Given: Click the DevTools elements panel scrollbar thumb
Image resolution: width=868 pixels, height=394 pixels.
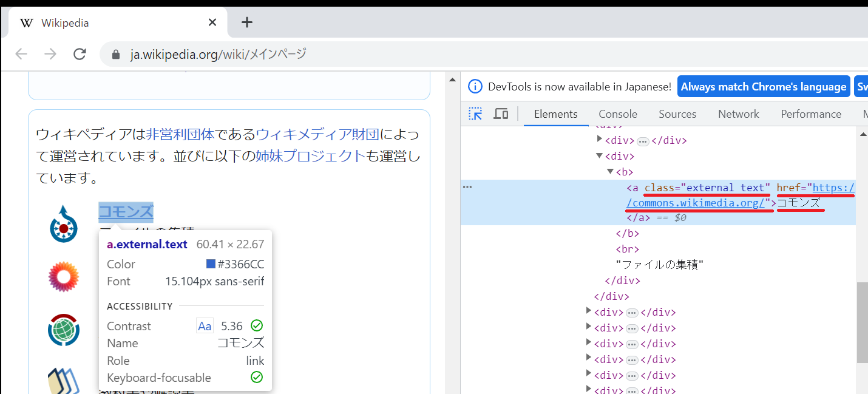Looking at the screenshot, I should pyautogui.click(x=862, y=323).
